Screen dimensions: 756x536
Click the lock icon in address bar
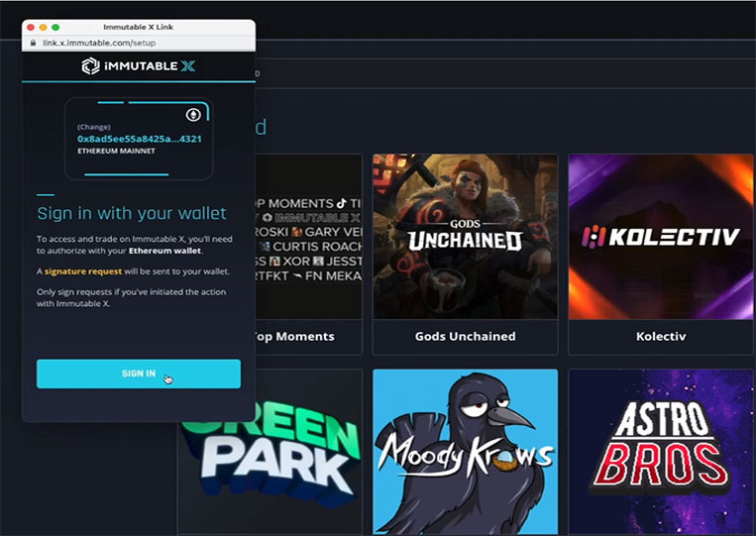point(33,43)
